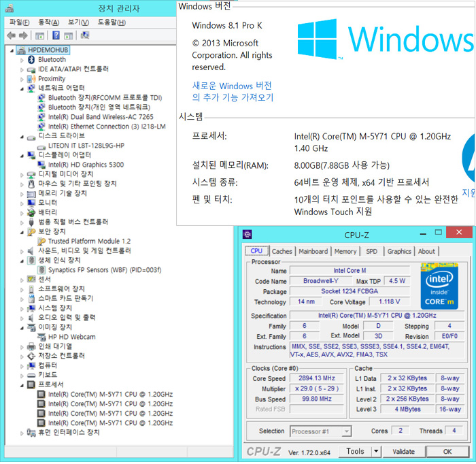The image size is (476, 464).
Task: Switch to the Graphics tab in CPU-Z
Action: click(399, 252)
